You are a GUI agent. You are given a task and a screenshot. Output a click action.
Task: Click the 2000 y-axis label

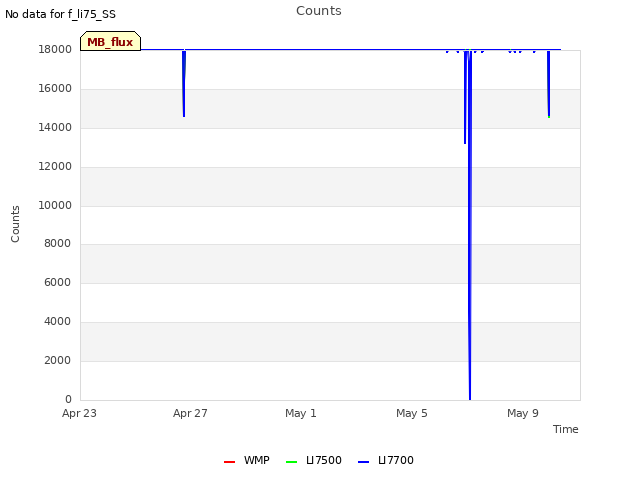pos(57,360)
